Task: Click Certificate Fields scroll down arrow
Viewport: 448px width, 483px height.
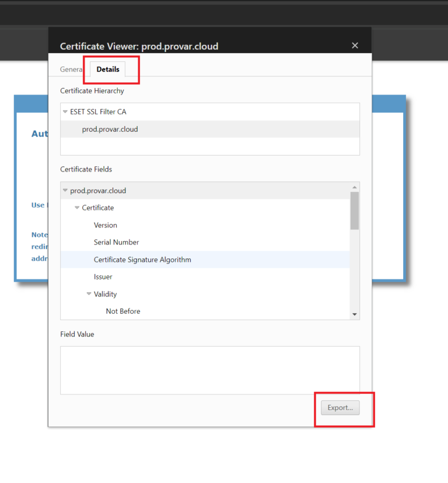Action: (x=355, y=314)
